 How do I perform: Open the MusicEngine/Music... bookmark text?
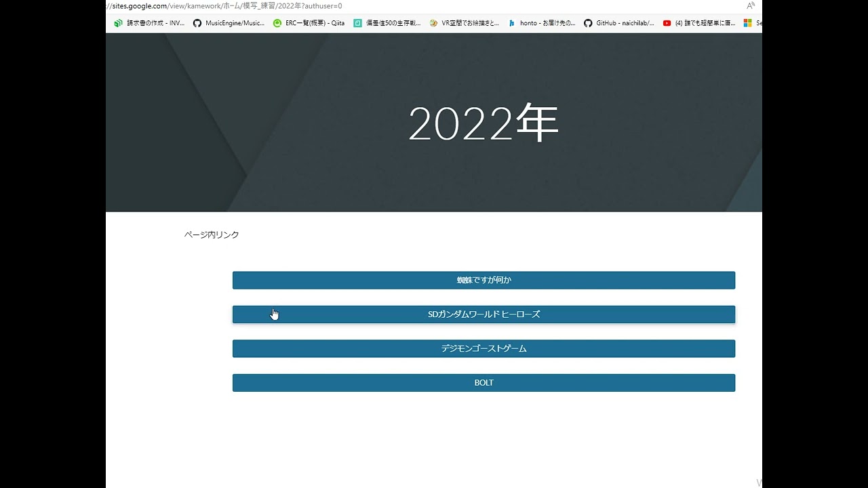click(x=235, y=23)
